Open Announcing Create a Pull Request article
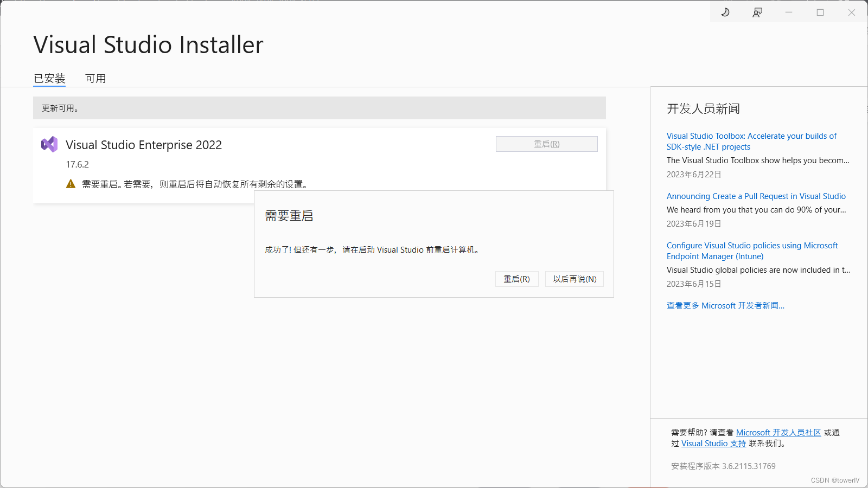 pyautogui.click(x=756, y=196)
